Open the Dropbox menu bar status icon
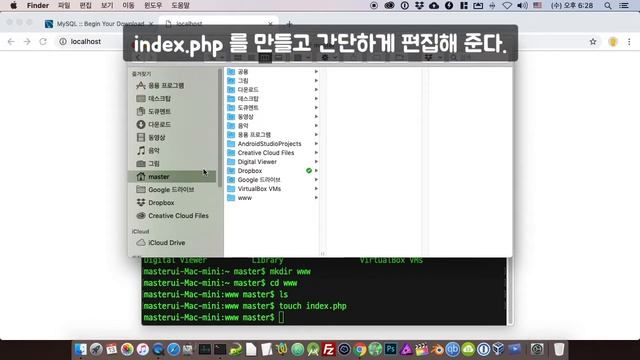 (419, 5)
